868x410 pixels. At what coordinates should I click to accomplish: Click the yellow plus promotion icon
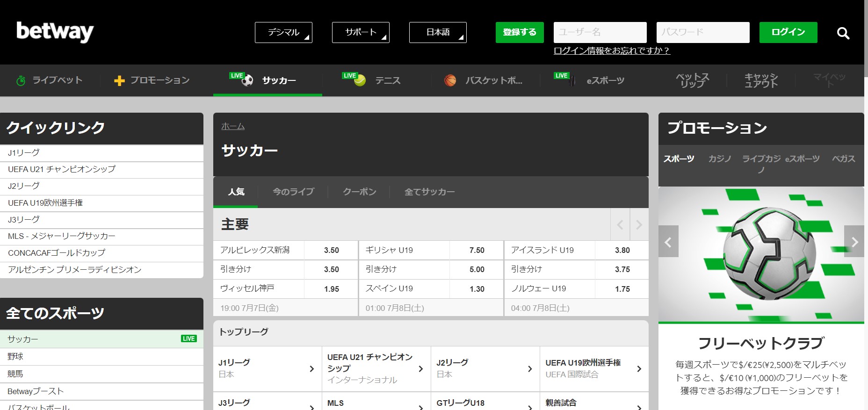(x=119, y=80)
